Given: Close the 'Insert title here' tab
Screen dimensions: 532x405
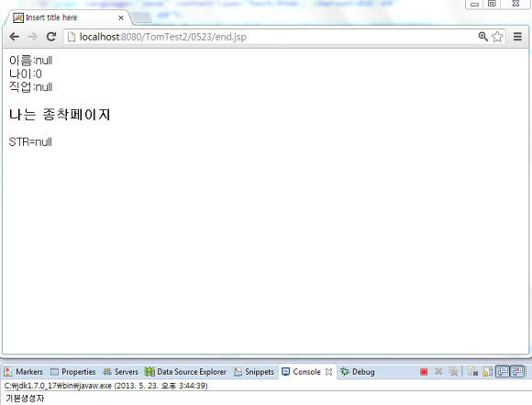Looking at the screenshot, I should 121,17.
